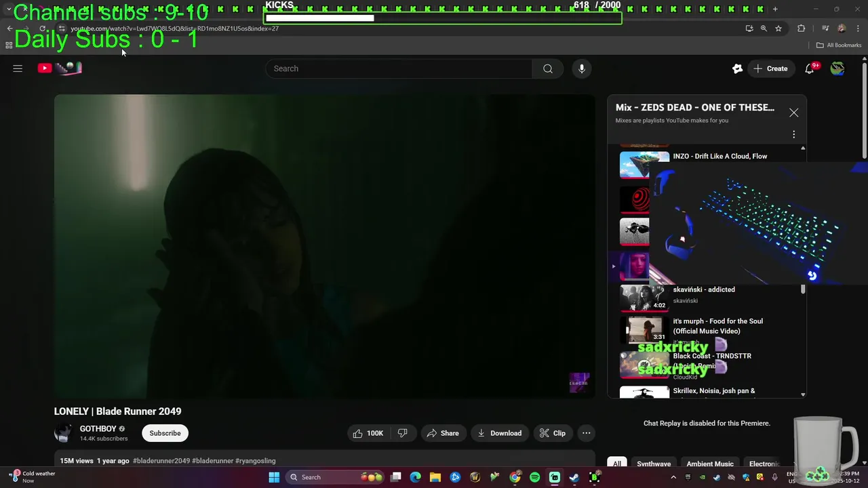Start voice search with the microphone
The image size is (868, 488).
582,68
